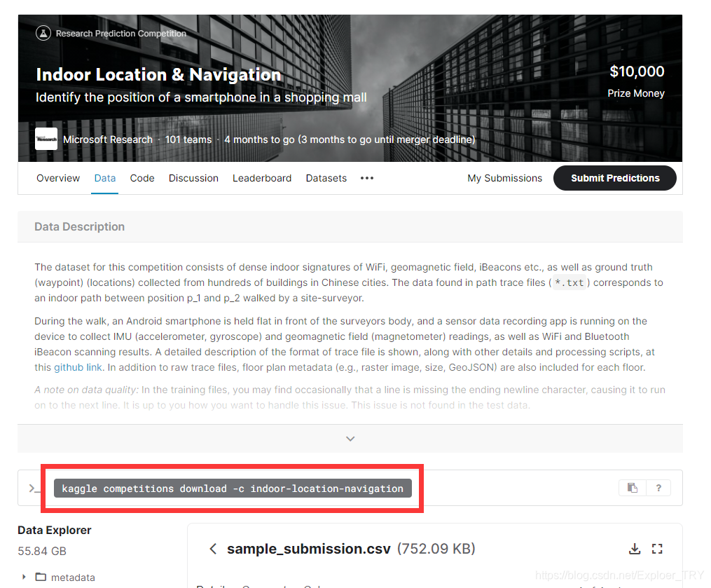The height and width of the screenshot is (588, 711).
Task: Go back from sample_submission.csv preview
Action: click(x=213, y=549)
